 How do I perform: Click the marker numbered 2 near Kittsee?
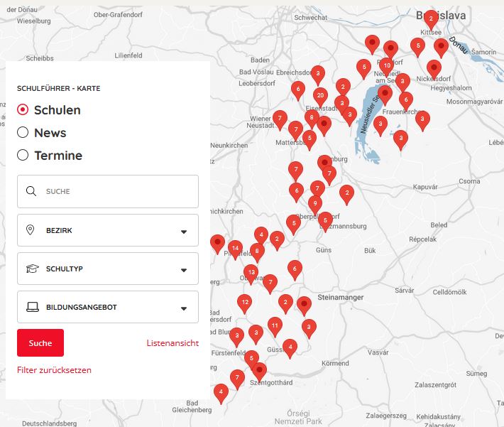click(430, 18)
